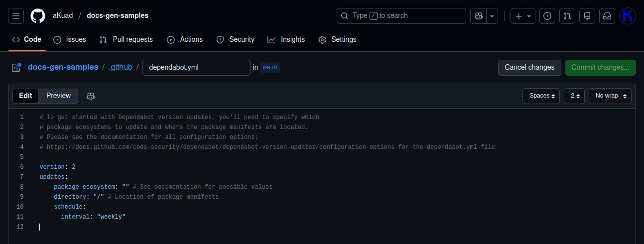The image size is (644, 244).
Task: Open the hamburger navigation menu
Action: click(16, 16)
